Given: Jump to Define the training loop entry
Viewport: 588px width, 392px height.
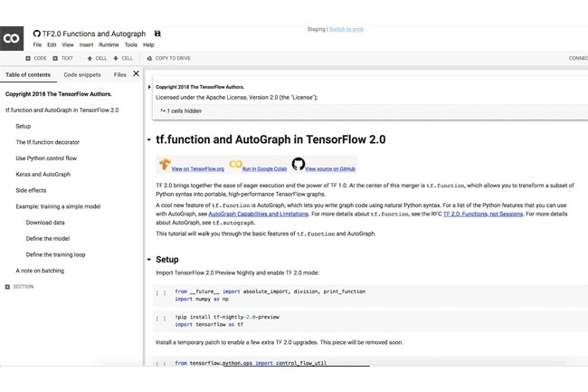Looking at the screenshot, I should [55, 254].
